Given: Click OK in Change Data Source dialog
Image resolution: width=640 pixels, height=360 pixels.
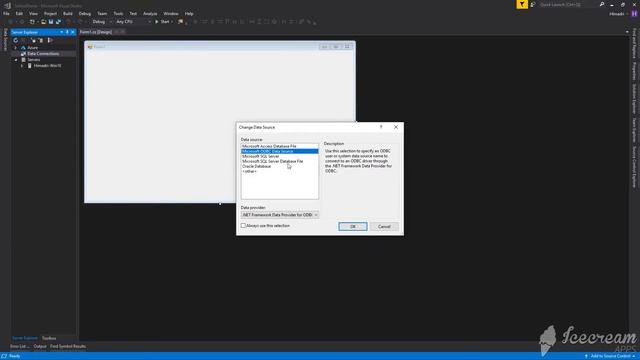Looking at the screenshot, I should 353,227.
